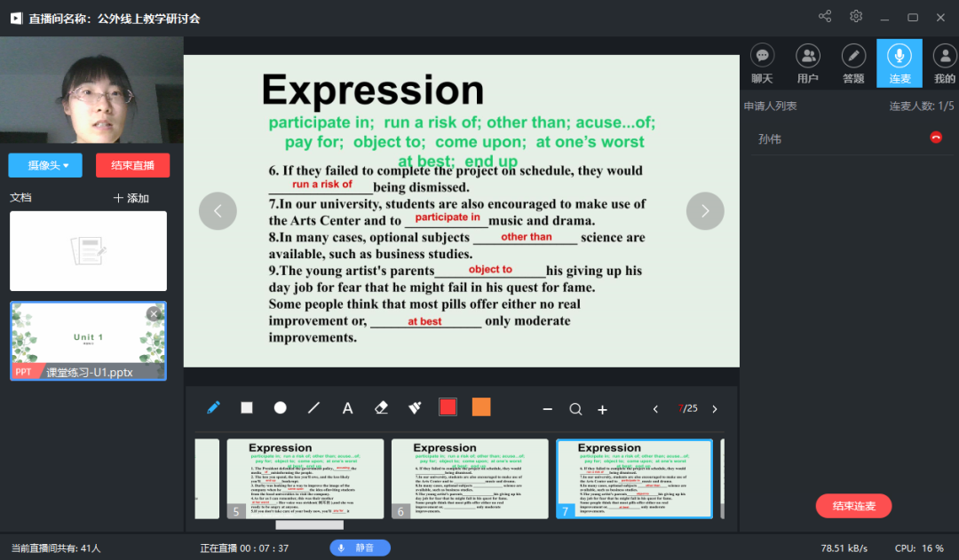Click the 结束连麦 end mic-link button
Image resolution: width=959 pixels, height=560 pixels.
coord(853,506)
